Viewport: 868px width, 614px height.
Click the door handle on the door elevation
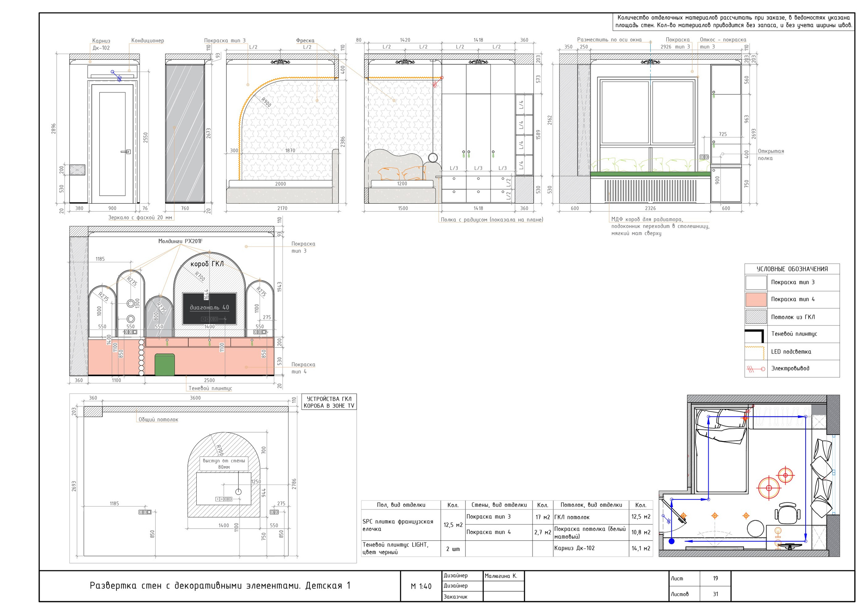pyautogui.click(x=126, y=152)
